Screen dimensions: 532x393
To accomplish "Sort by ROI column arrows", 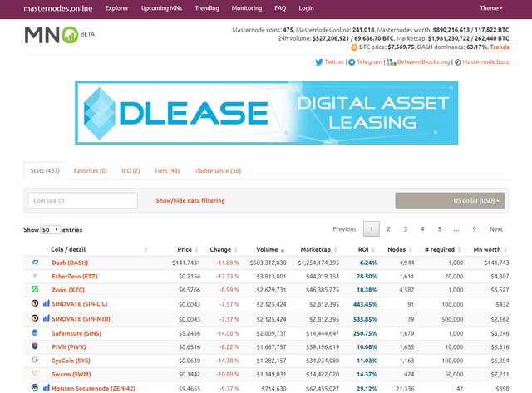I will (373, 250).
